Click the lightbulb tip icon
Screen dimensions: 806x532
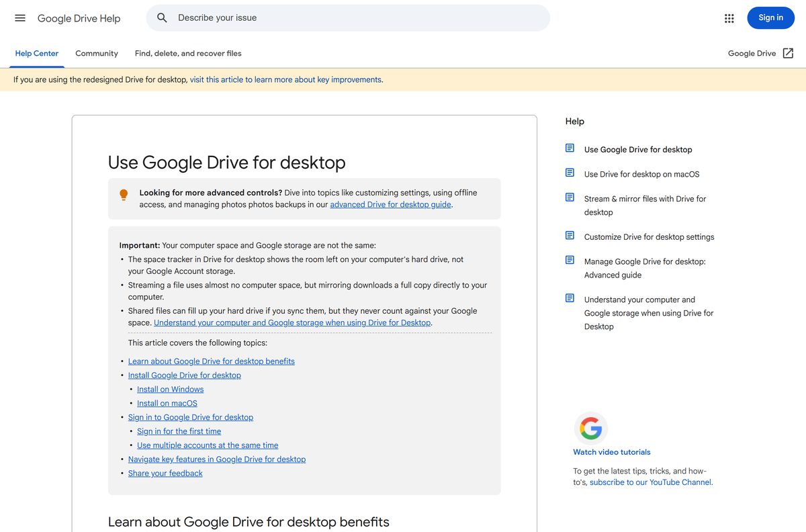coord(124,195)
